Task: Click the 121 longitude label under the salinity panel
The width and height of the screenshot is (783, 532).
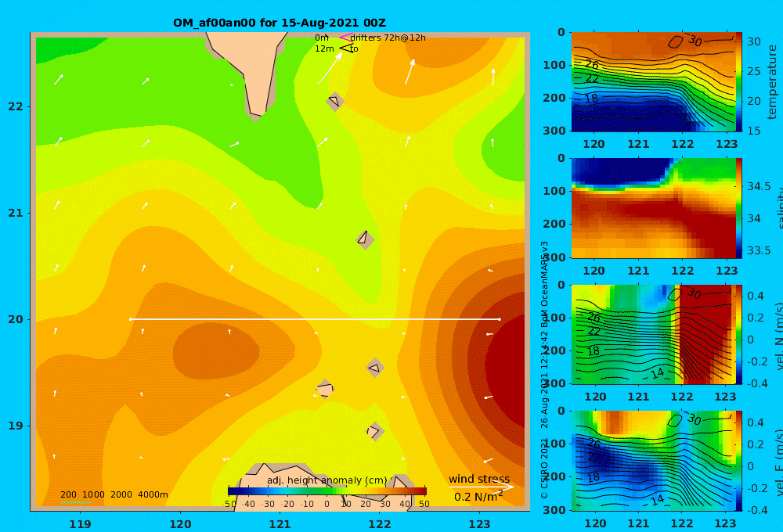Action: tap(638, 271)
